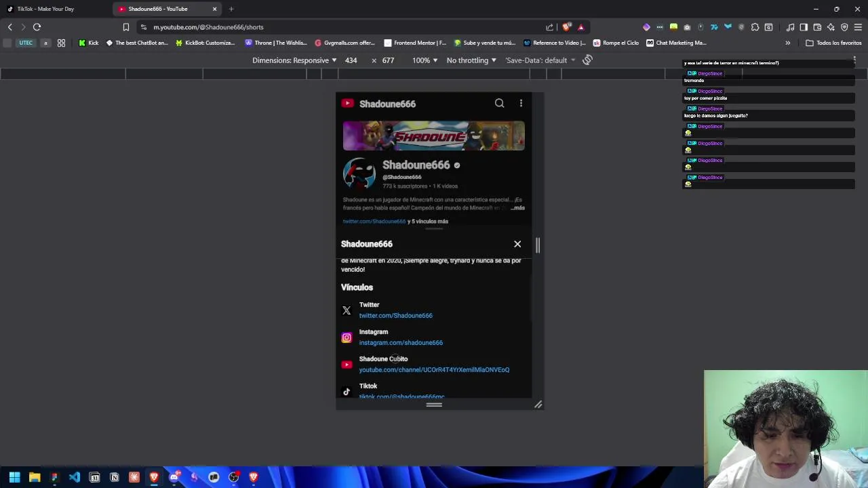Toggle the browser sidebar panel icon
Viewport: 868px width, 488px height.
point(804,27)
